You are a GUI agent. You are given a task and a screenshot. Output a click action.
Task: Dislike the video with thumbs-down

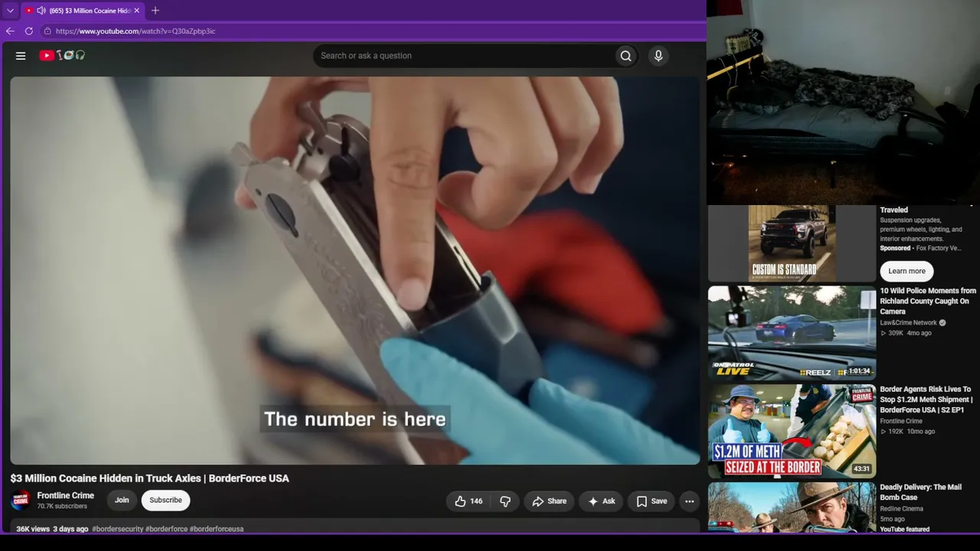pos(505,501)
